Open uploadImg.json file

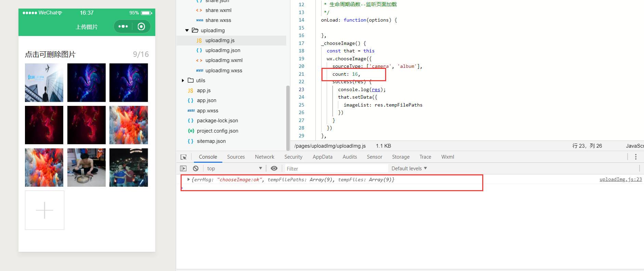tap(223, 50)
